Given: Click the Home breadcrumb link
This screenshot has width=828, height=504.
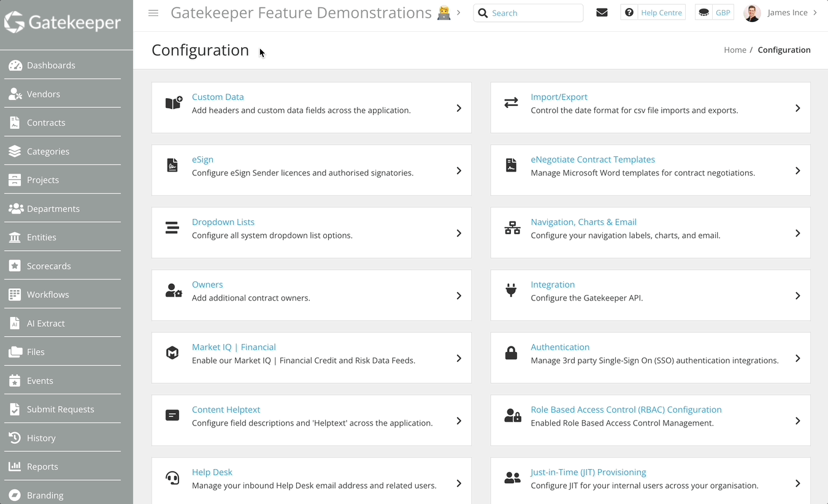Looking at the screenshot, I should click(x=735, y=50).
